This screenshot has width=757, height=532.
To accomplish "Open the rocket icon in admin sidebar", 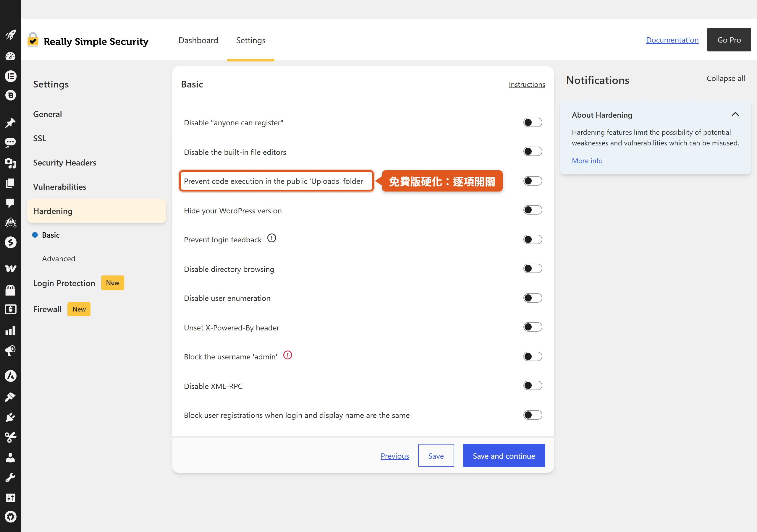I will point(11,35).
